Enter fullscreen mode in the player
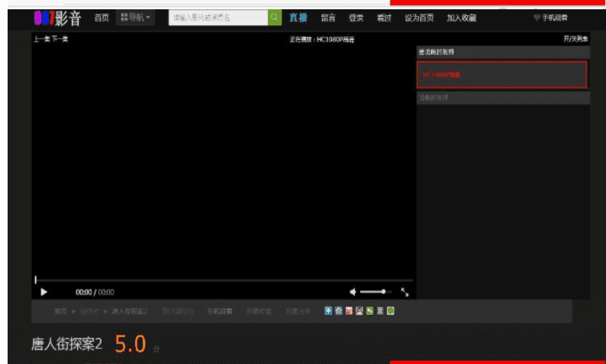 click(405, 292)
